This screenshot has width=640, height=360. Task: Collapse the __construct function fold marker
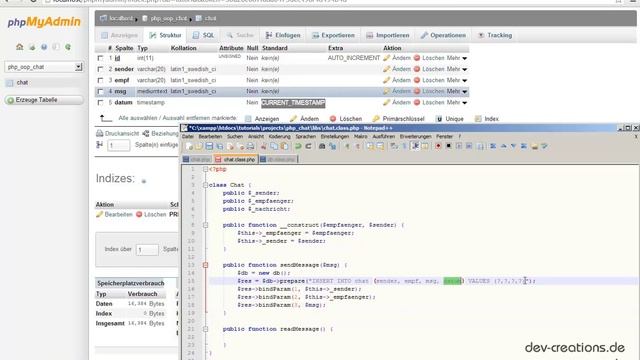pos(205,225)
